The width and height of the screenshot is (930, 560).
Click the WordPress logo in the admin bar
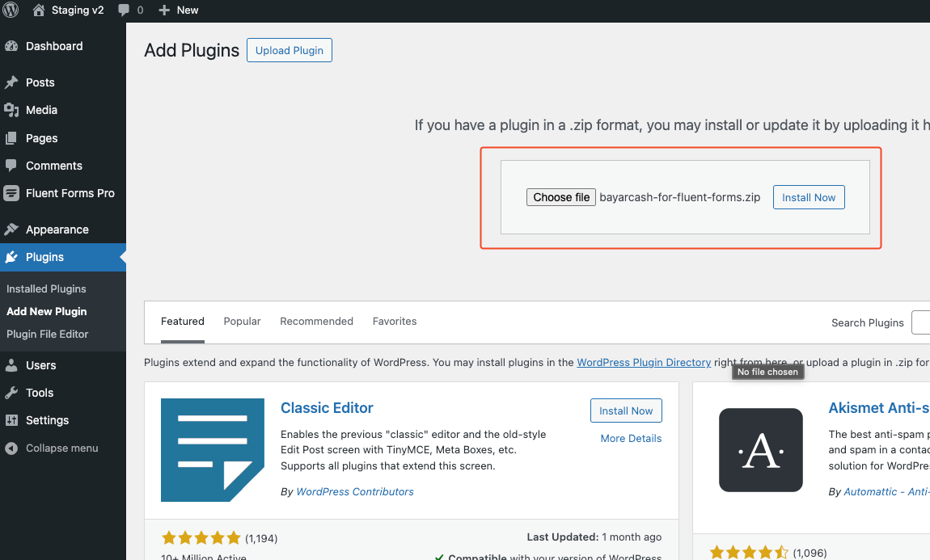[x=11, y=10]
